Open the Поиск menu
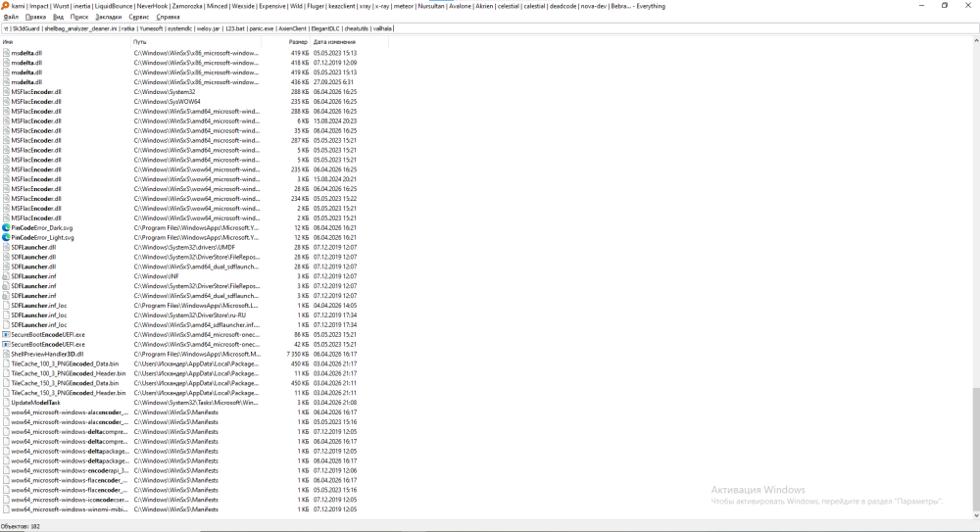980x532 pixels. click(x=79, y=17)
